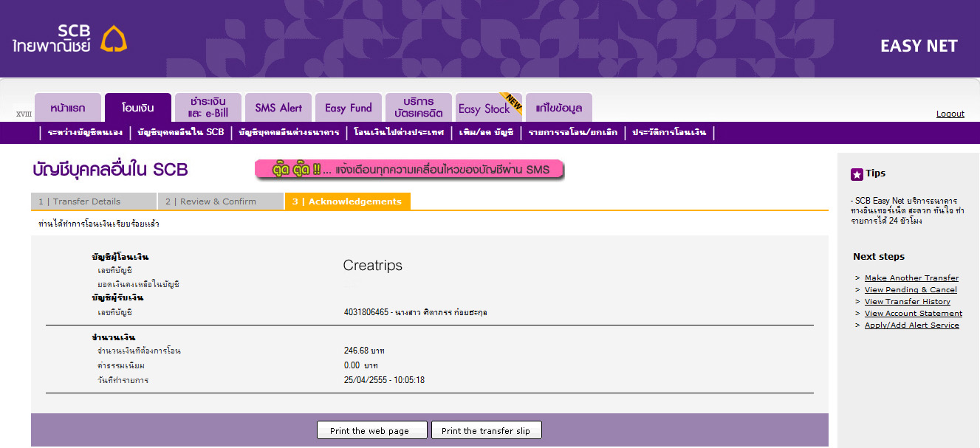The height and width of the screenshot is (448, 980).
Task: Click the Creatrips sender account text
Action: [x=373, y=266]
